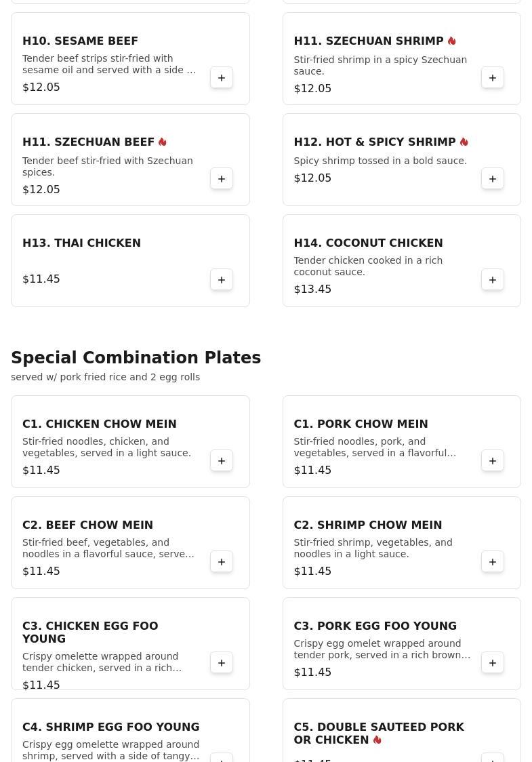Add H10 Sesame Beef to order

222,78
